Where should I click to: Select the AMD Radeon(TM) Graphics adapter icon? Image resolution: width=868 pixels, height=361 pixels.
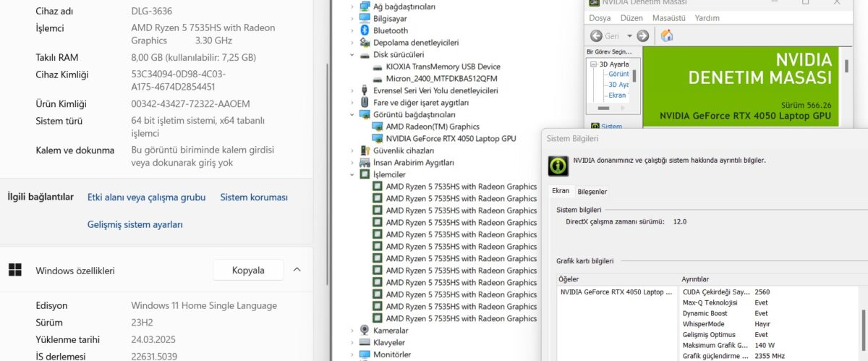point(378,127)
